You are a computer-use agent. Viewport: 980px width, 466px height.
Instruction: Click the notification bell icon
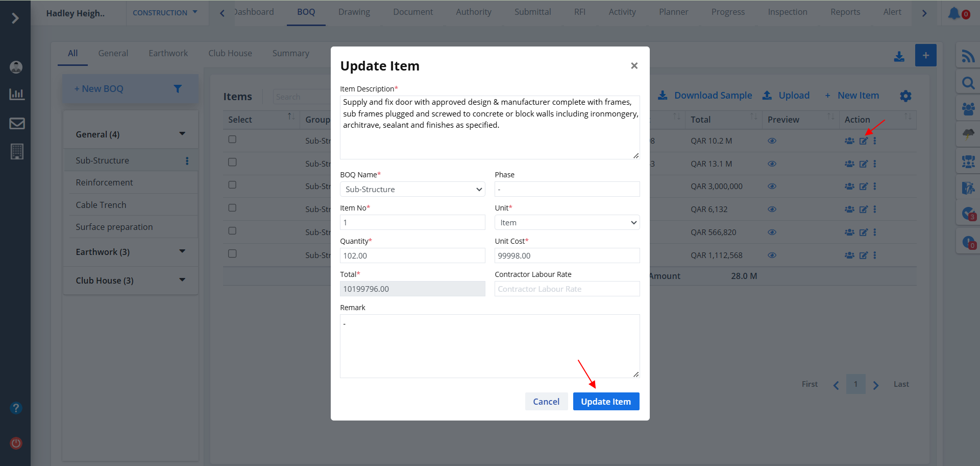tap(953, 13)
